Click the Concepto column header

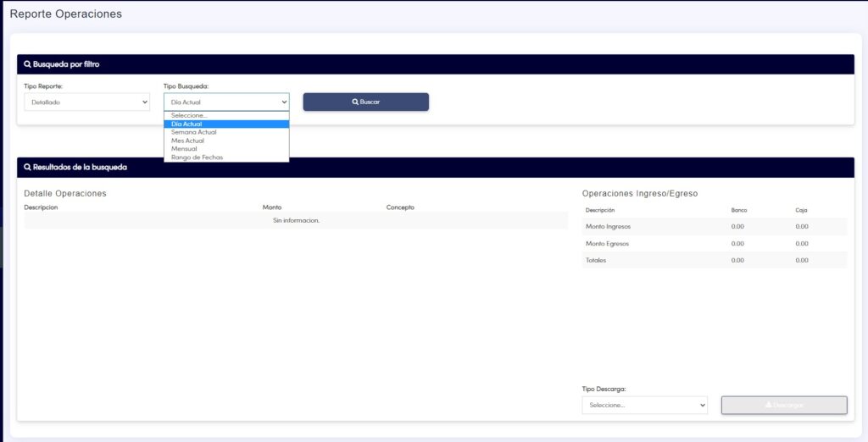(x=400, y=207)
